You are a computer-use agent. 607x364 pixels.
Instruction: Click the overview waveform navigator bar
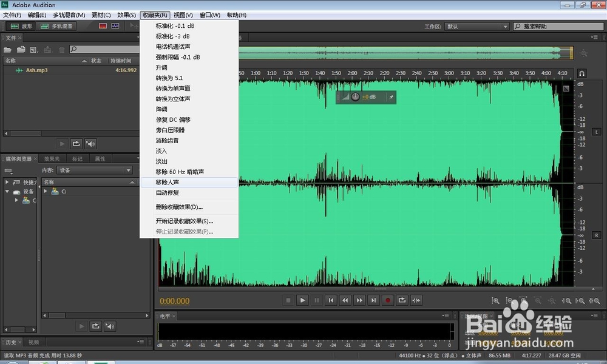(x=405, y=53)
